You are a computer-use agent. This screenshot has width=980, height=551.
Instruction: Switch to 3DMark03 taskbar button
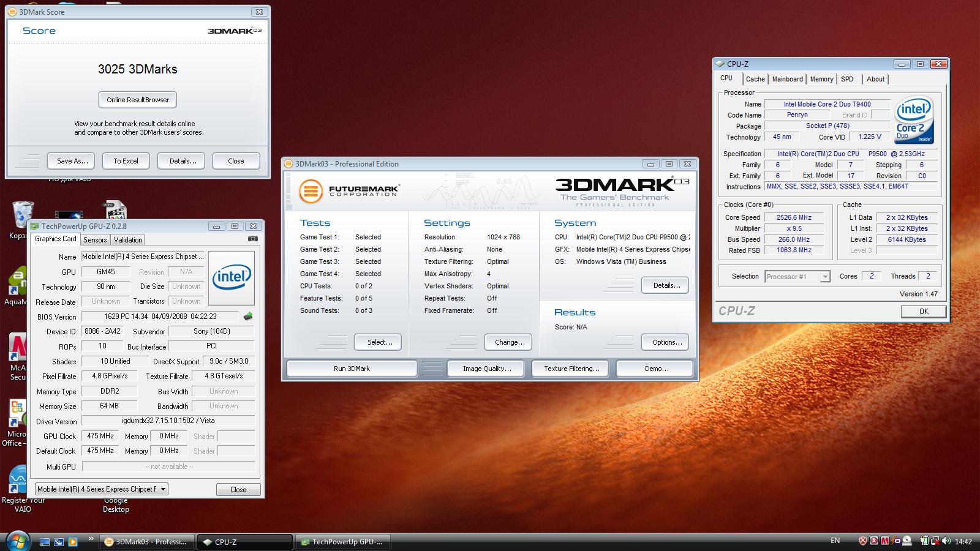point(147,542)
